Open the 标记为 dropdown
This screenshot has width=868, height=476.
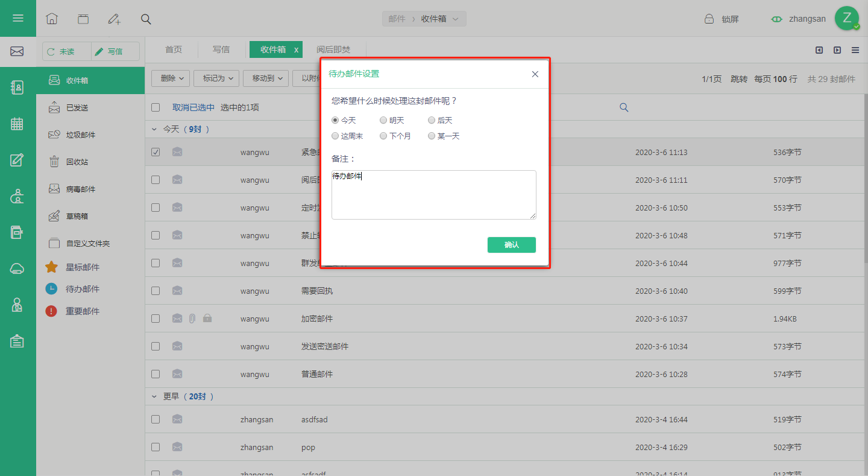[x=217, y=78]
